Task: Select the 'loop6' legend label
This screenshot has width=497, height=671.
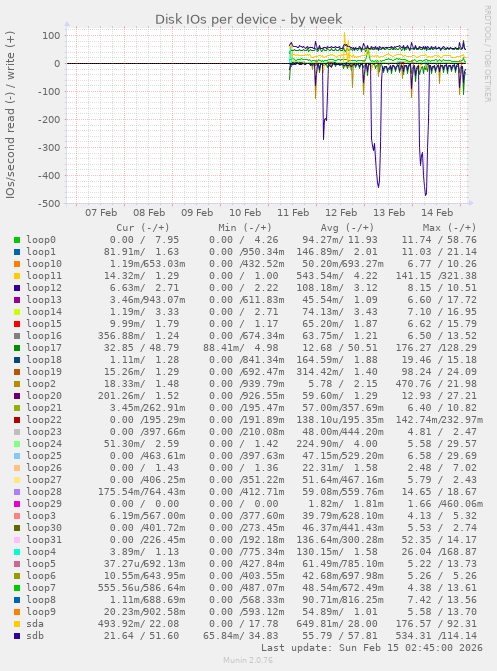Action: [x=41, y=576]
